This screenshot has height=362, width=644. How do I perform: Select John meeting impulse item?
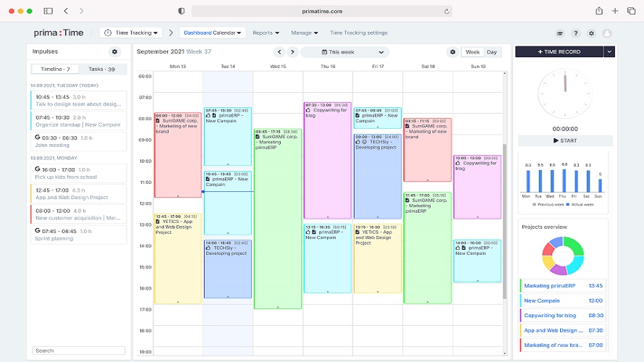tap(78, 141)
